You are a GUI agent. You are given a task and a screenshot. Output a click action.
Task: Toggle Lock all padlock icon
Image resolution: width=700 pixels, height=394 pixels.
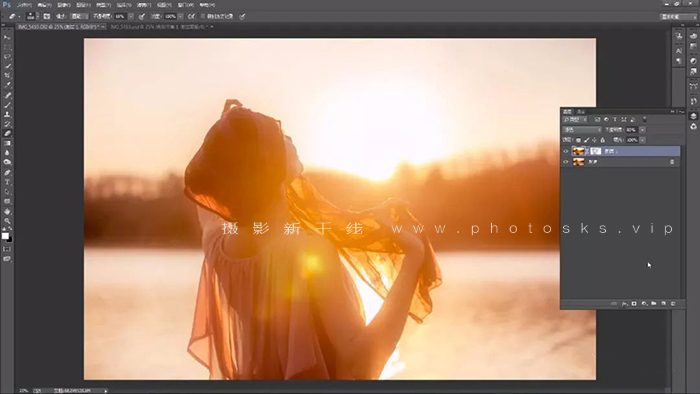[602, 140]
